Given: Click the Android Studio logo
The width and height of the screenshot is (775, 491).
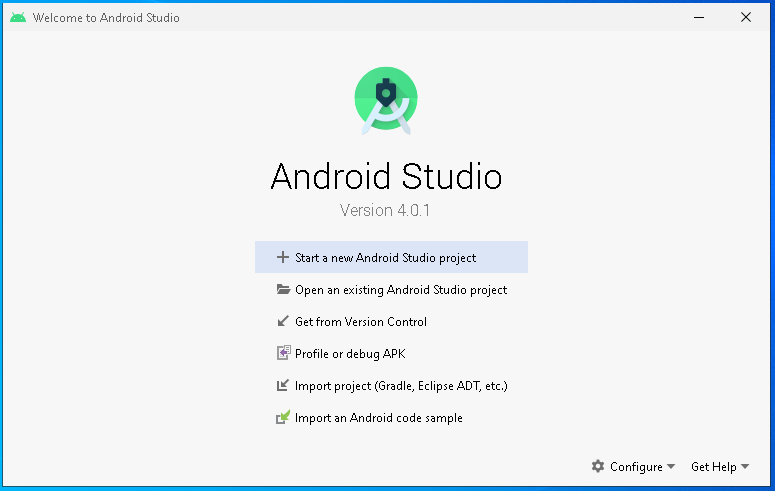Looking at the screenshot, I should [x=386, y=101].
